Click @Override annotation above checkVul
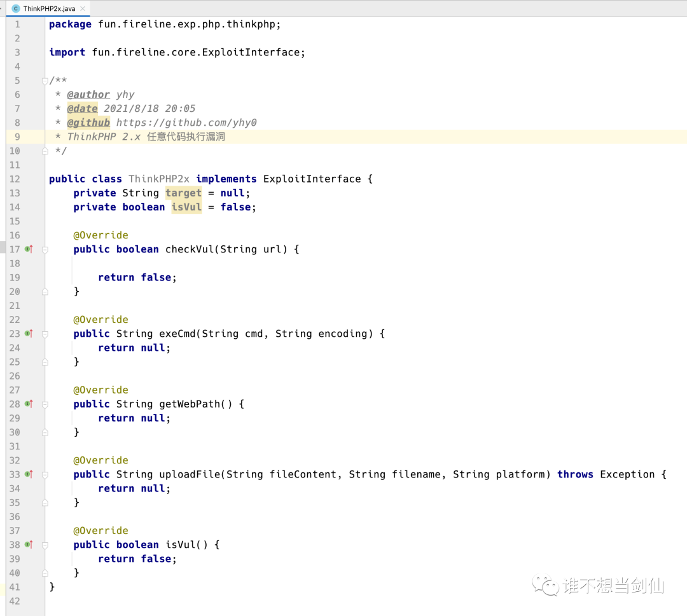 coord(101,235)
